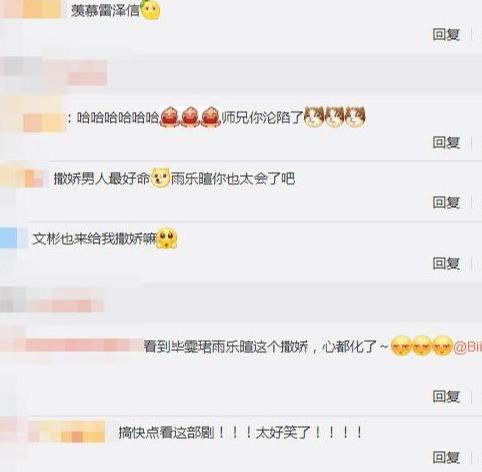This screenshot has width=482, height=472.
Task: Reply to the 心都化了 comment
Action: pyautogui.click(x=446, y=396)
